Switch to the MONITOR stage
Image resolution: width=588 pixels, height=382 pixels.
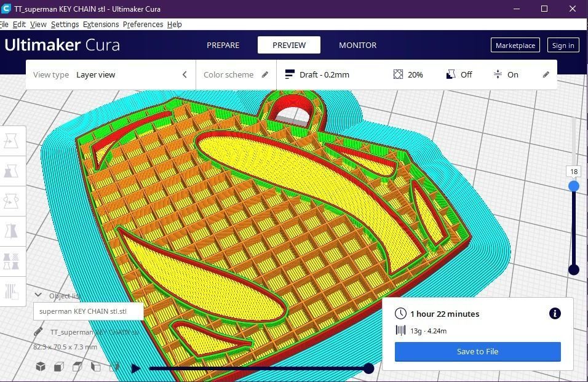(357, 45)
